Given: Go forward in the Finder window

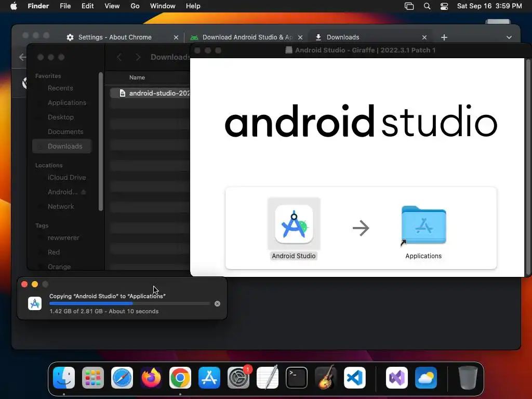Looking at the screenshot, I should [138, 57].
